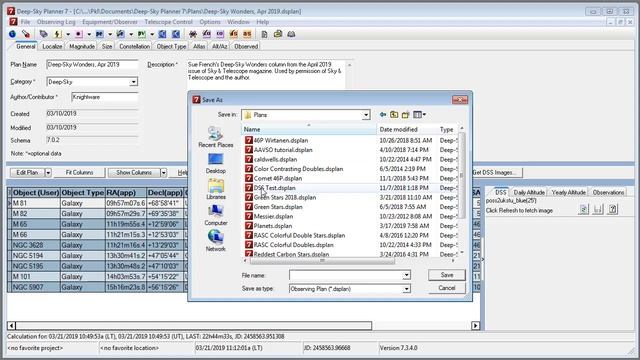Open the arrow beside Edit Plan

click(48, 173)
